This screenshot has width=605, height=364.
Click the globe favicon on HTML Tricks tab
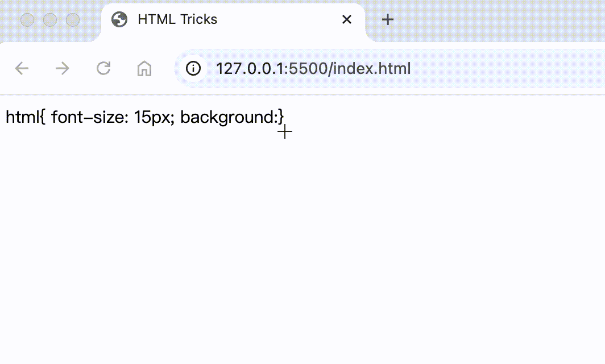pos(119,19)
